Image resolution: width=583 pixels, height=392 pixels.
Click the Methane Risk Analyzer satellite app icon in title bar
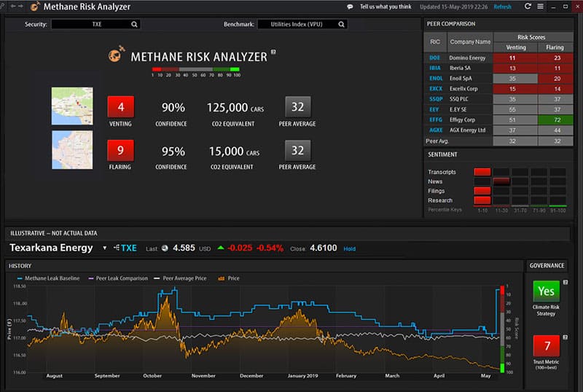[34, 6]
